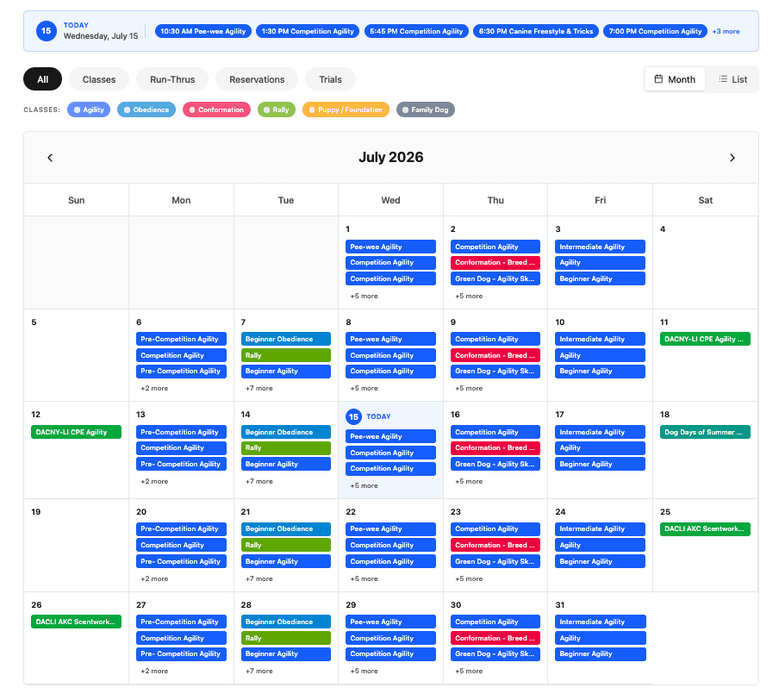This screenshot has width=779, height=700.
Task: Open 6:30 PM Canine Freestyle & Tricks
Action: (x=536, y=31)
